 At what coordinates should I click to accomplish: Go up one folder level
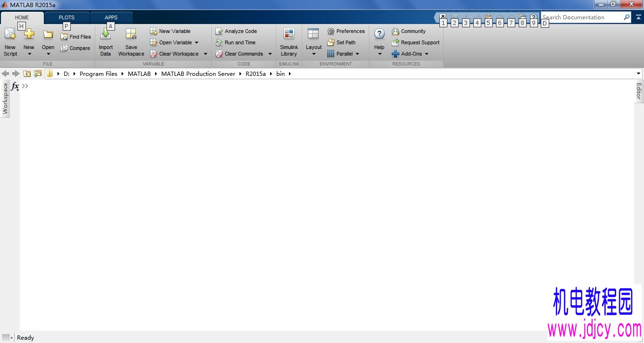tap(27, 73)
